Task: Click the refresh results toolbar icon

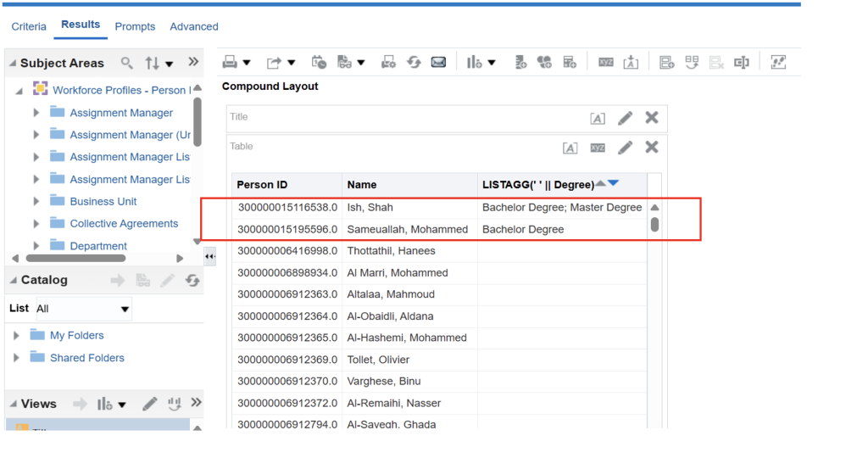Action: (414, 62)
